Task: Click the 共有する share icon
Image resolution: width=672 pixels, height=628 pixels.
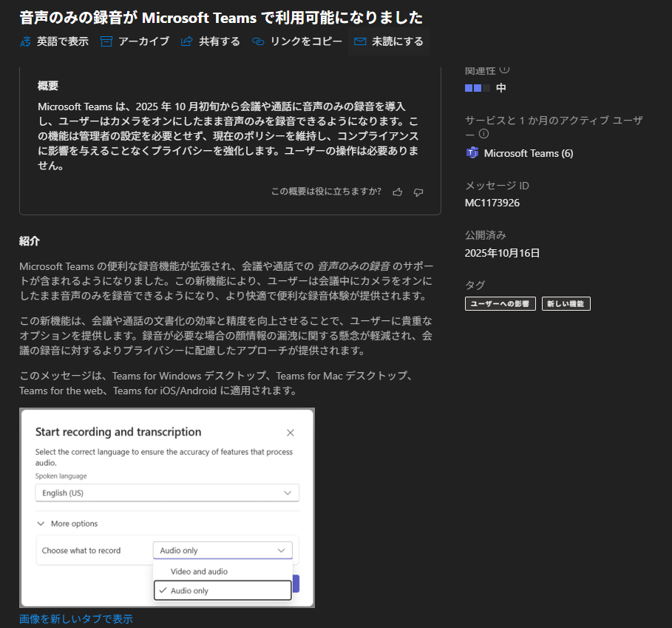Action: [187, 42]
